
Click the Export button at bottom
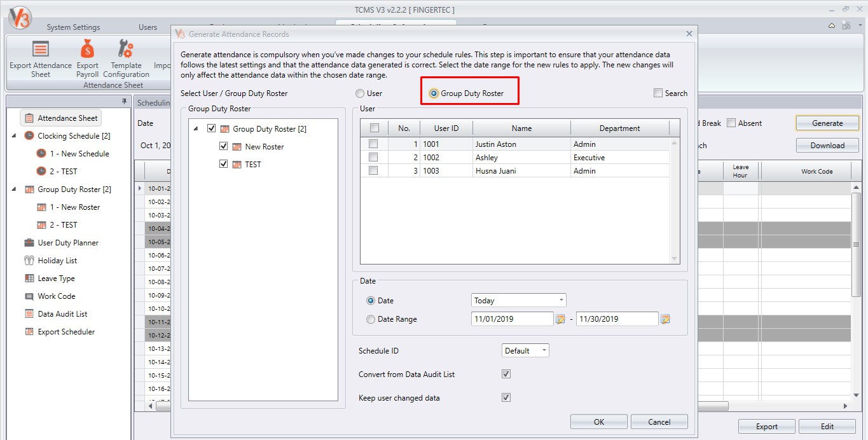pyautogui.click(x=767, y=427)
